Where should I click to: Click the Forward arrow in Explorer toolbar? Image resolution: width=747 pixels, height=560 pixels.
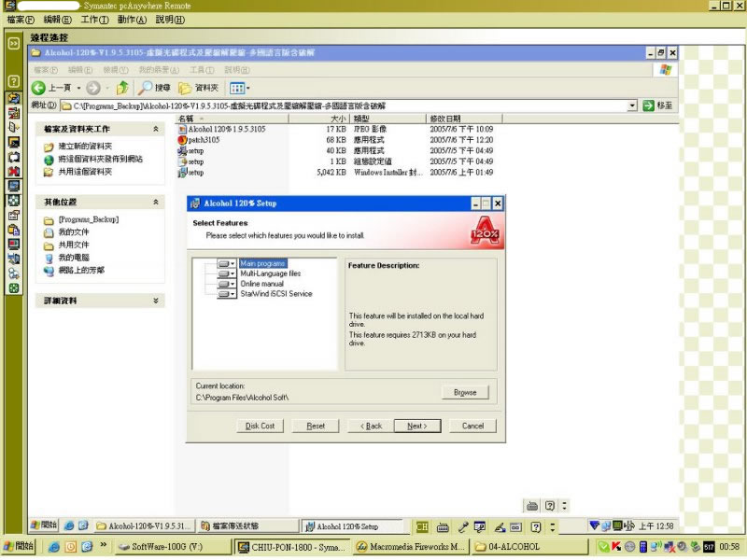[x=93, y=88]
